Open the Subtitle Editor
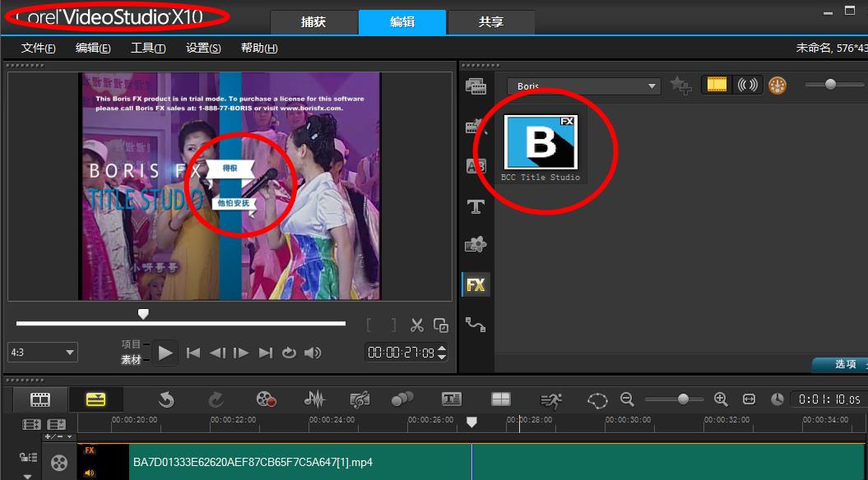Screen dimensions: 868x480 452,399
